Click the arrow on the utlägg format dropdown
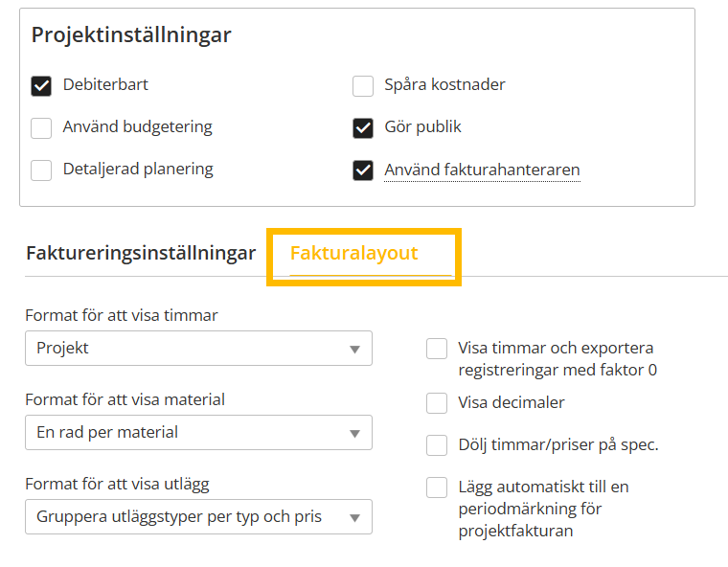 point(354,517)
